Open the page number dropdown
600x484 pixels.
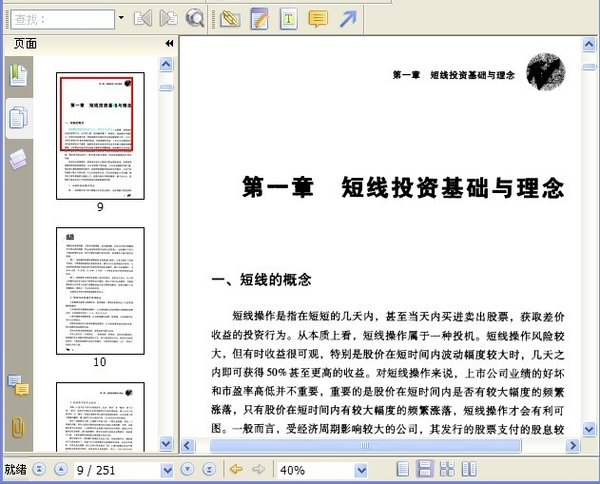tap(167, 470)
